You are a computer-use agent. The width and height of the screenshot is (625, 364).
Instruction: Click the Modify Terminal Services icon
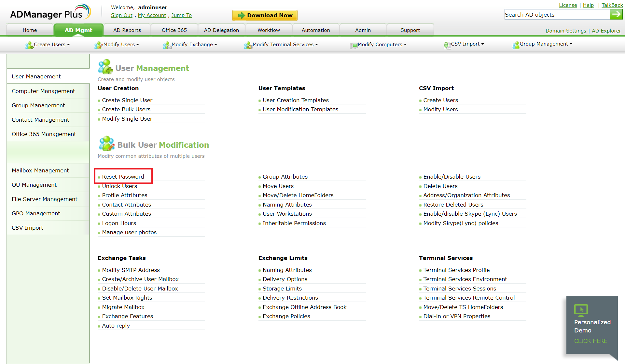click(248, 45)
